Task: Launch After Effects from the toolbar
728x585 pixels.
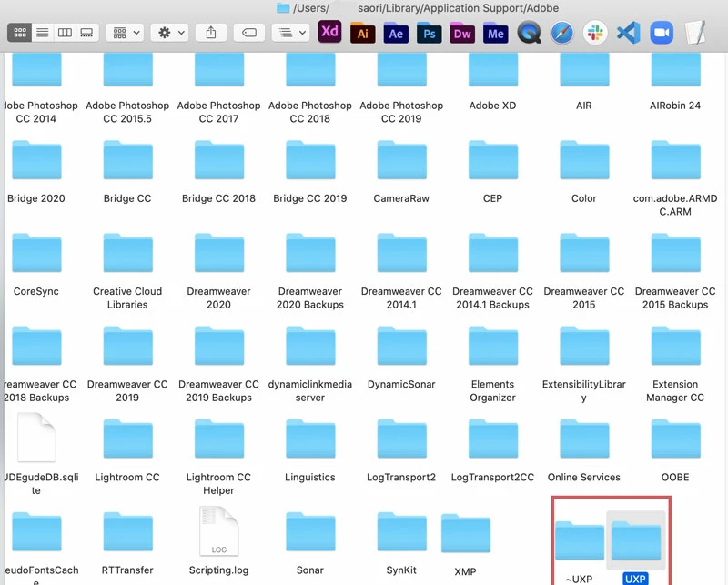Action: pos(396,33)
